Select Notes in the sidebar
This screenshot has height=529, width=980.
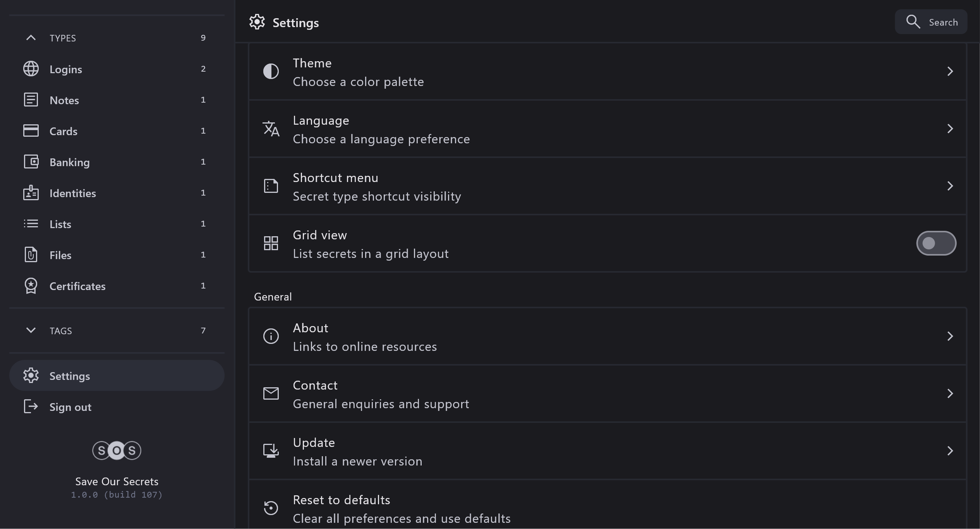coord(64,100)
